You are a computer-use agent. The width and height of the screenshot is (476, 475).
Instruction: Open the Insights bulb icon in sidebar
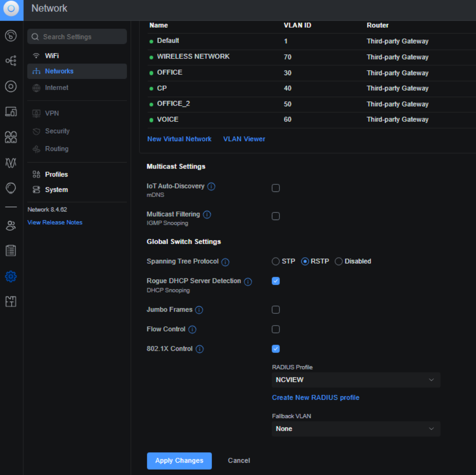pyautogui.click(x=11, y=188)
